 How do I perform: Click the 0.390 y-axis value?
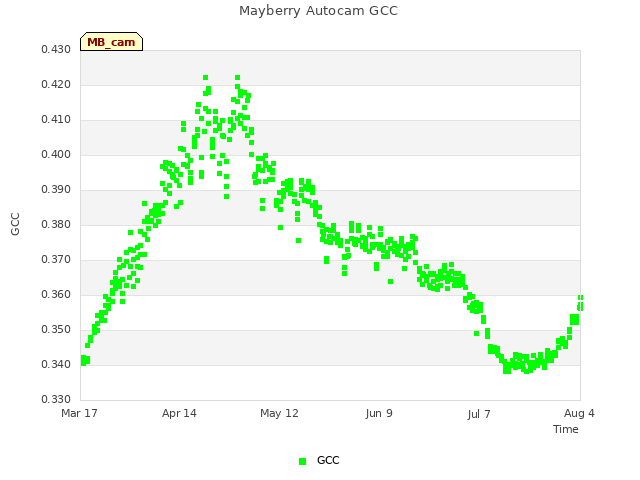pos(56,189)
